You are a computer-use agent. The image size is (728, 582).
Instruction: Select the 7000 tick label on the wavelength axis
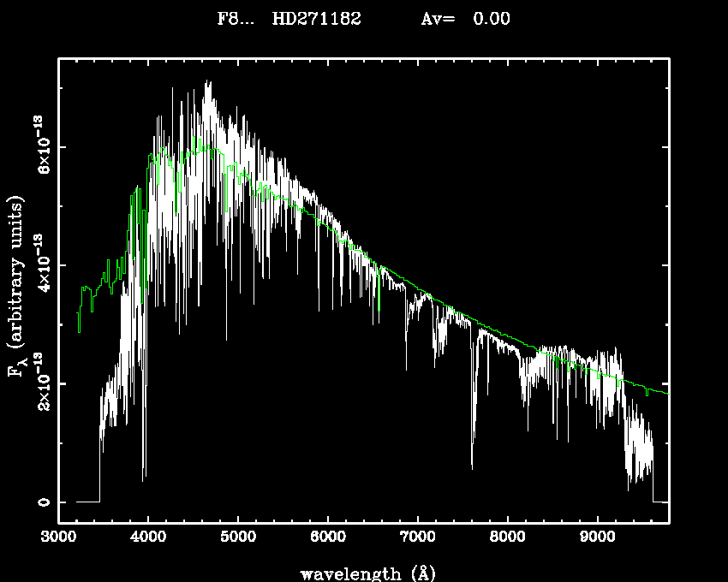[x=418, y=537]
